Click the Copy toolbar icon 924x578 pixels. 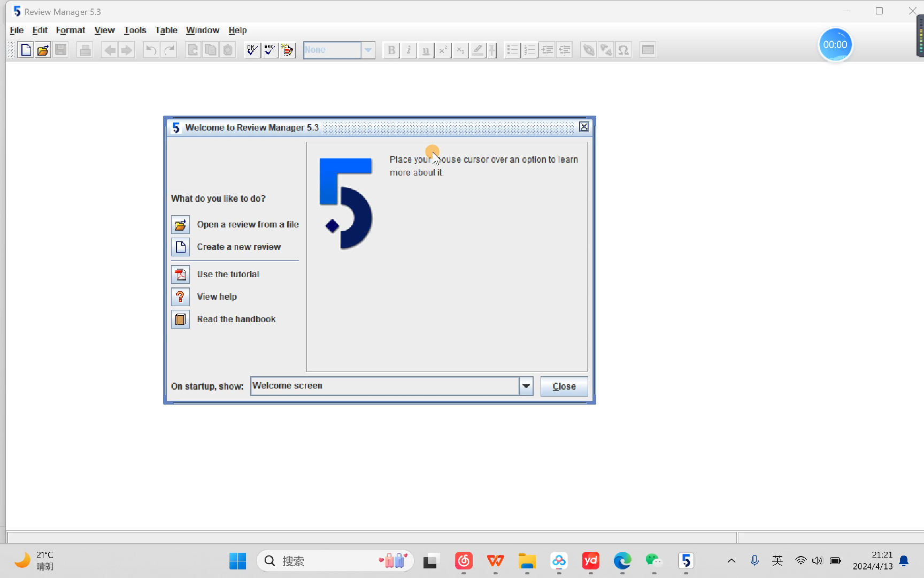pos(211,50)
